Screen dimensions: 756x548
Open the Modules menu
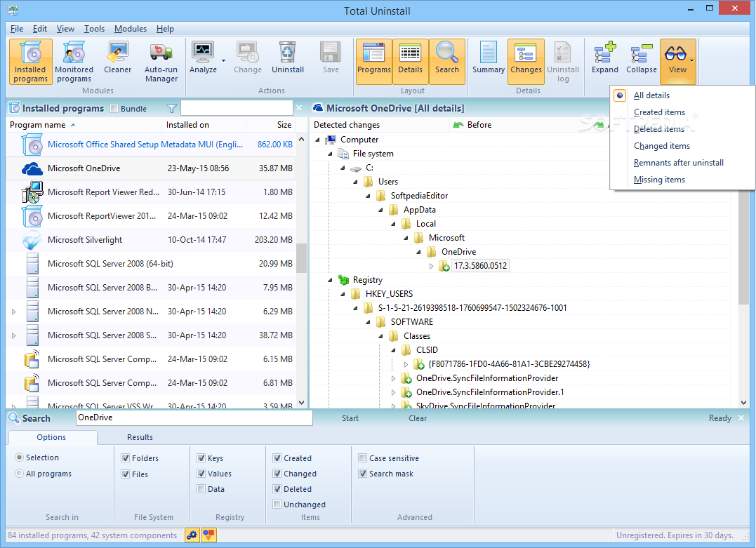click(130, 29)
